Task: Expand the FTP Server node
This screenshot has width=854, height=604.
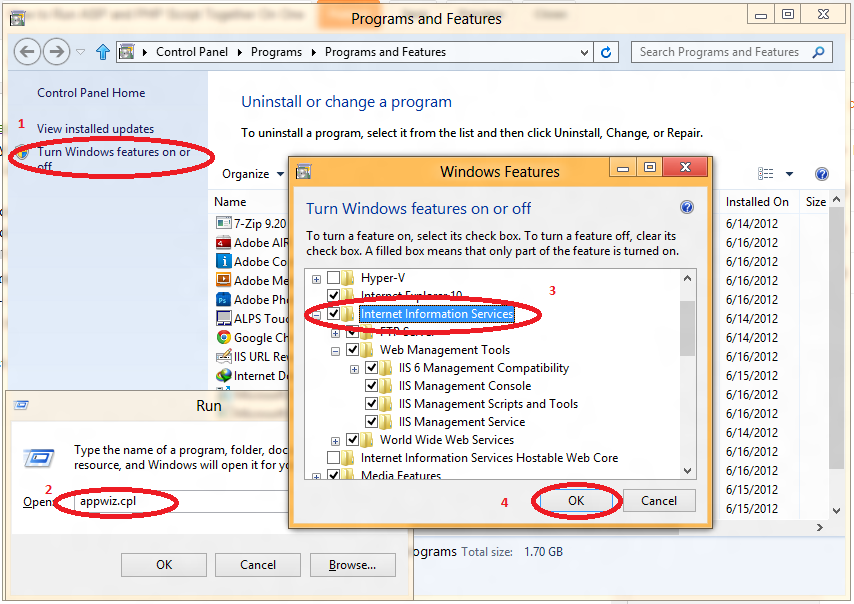Action: 335,332
